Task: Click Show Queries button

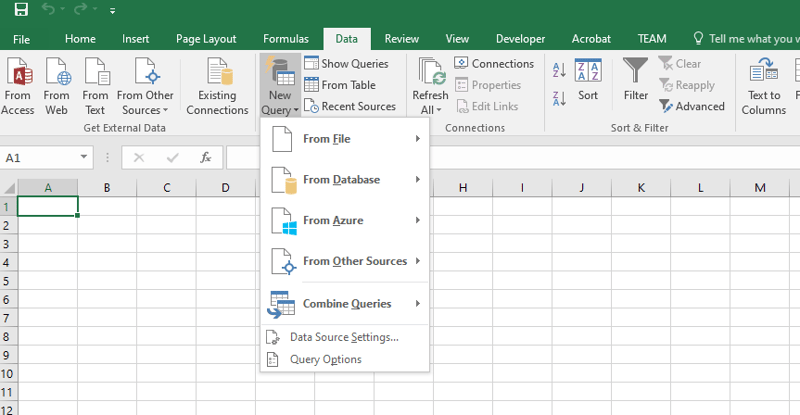Action: point(345,64)
